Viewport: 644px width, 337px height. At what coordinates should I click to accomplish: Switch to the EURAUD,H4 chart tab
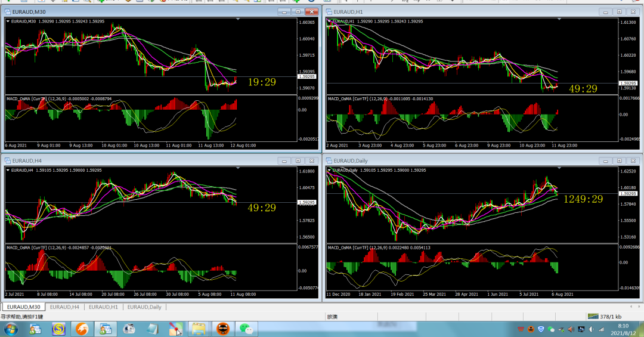[x=64, y=307]
